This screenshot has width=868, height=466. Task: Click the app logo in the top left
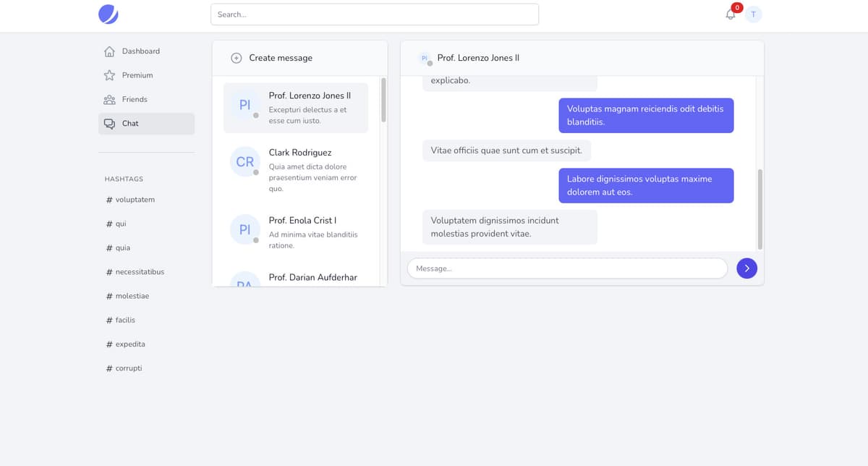tap(108, 14)
